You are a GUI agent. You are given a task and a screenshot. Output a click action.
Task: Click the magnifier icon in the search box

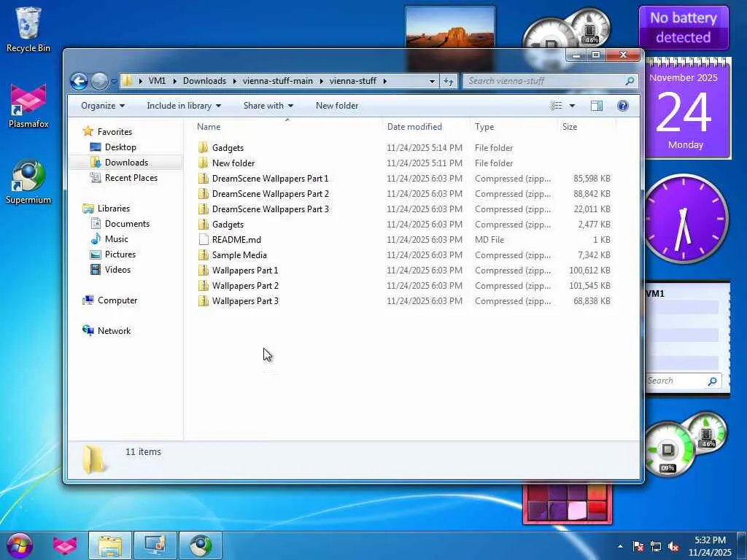pyautogui.click(x=630, y=81)
